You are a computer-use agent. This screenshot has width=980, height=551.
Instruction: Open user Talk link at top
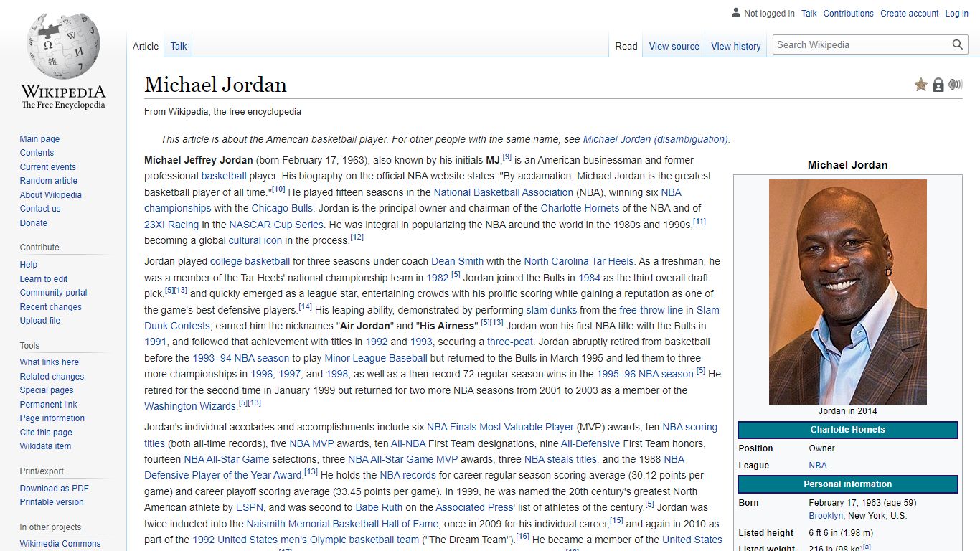[809, 14]
